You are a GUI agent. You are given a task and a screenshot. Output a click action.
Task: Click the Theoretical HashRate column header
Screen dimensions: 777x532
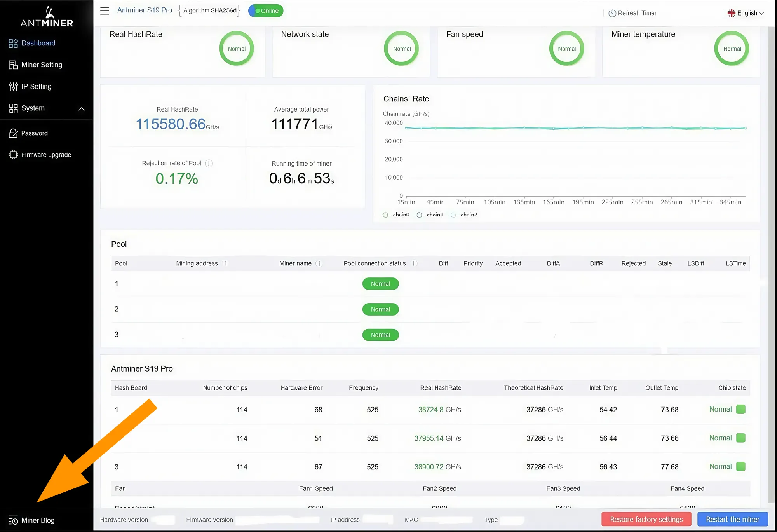pyautogui.click(x=533, y=388)
